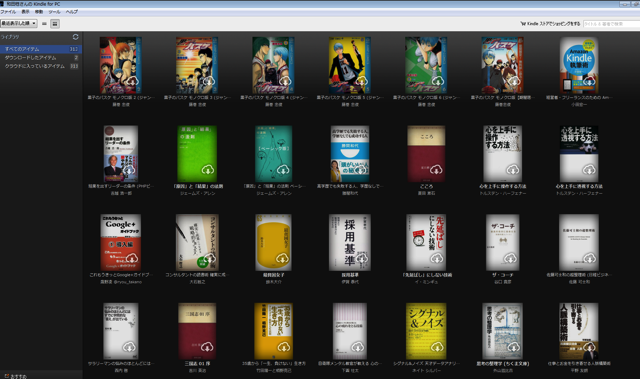The height and width of the screenshot is (379, 640).
Task: Select クラウドに入っているアイテム in sidebar
Action: point(41,66)
